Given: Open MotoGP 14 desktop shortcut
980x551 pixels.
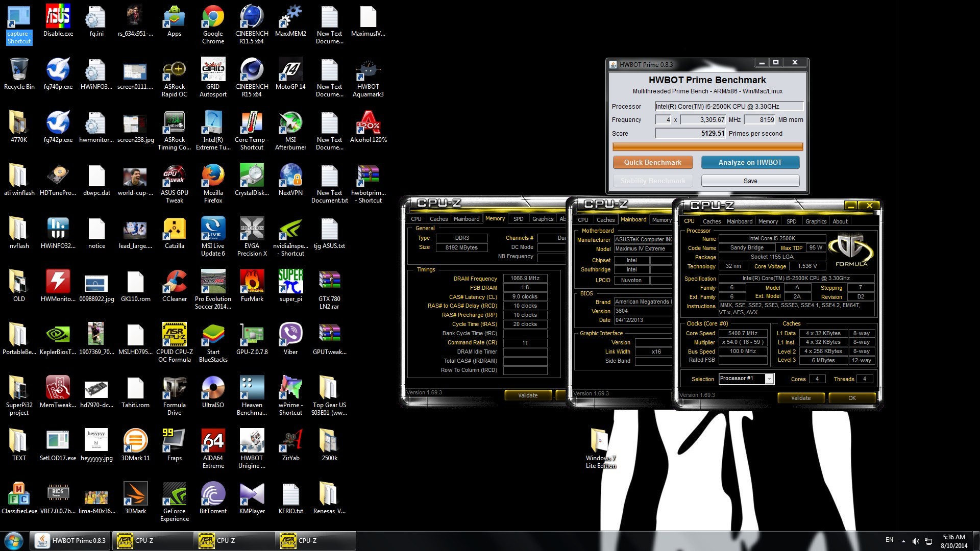Looking at the screenshot, I should 290,74.
